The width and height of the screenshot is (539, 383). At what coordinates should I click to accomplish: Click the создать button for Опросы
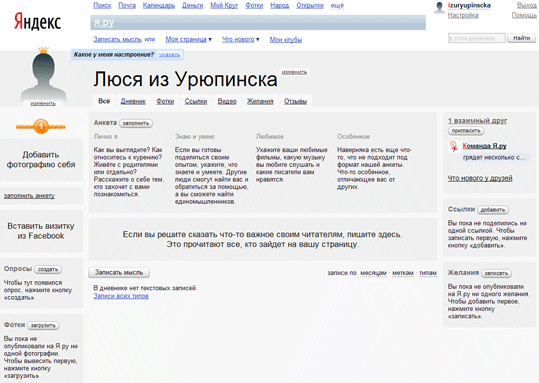tap(48, 270)
